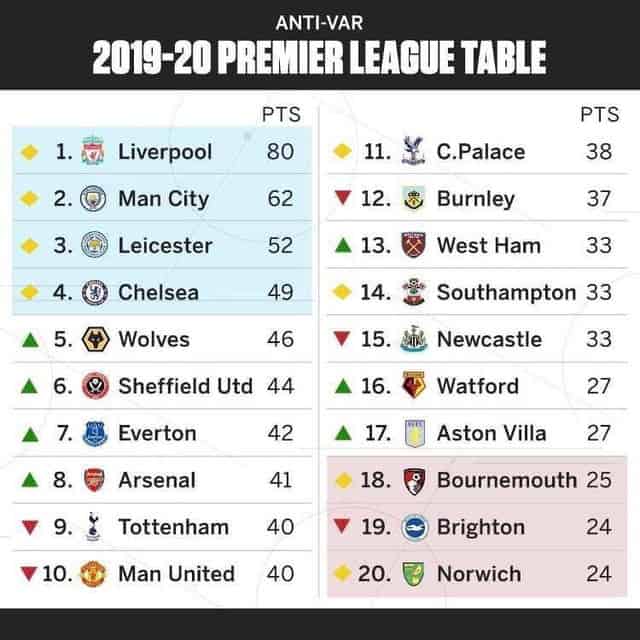Click the left PTS column header

pos(281,114)
